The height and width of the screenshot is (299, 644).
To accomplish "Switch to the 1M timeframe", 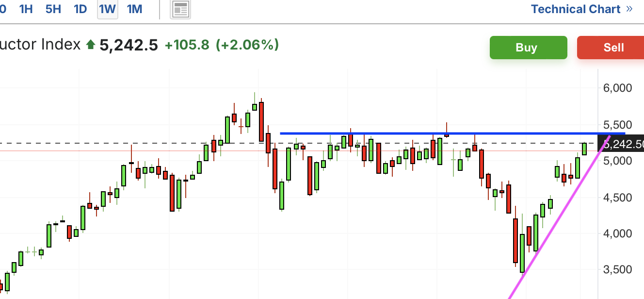I will click(134, 9).
